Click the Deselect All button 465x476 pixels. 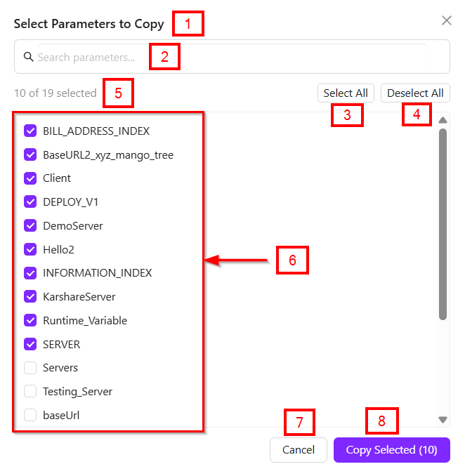[415, 93]
